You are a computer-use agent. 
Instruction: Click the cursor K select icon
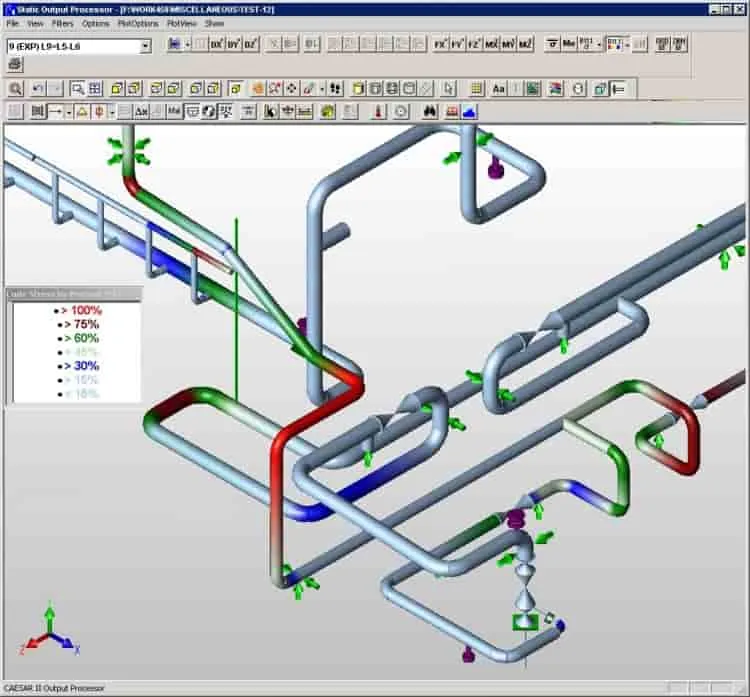(x=271, y=112)
